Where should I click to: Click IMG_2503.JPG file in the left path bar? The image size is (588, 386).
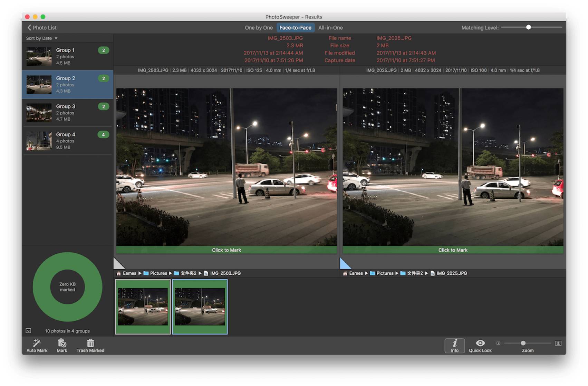(x=222, y=273)
